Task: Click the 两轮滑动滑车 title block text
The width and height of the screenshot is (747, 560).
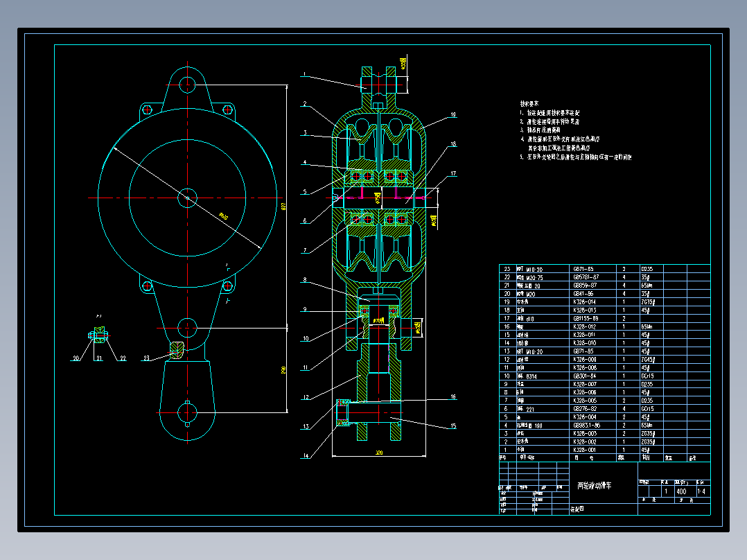Action: (x=594, y=486)
